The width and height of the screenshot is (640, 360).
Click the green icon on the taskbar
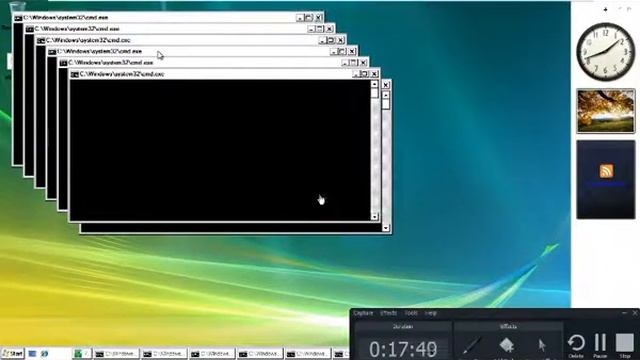(x=78, y=353)
